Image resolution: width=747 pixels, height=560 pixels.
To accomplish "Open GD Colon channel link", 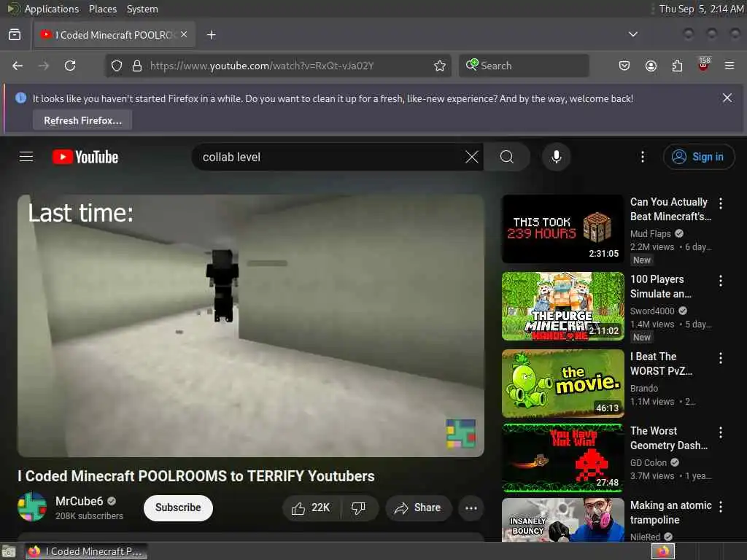I will pos(649,462).
